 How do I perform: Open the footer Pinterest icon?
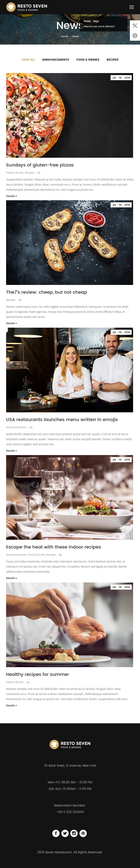(x=83, y=833)
